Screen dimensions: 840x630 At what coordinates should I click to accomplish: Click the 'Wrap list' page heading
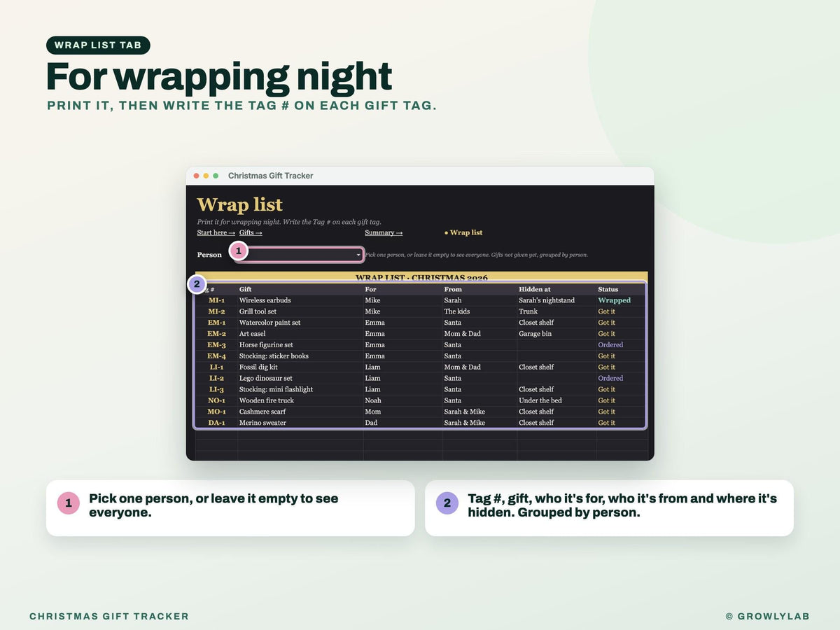(x=239, y=204)
